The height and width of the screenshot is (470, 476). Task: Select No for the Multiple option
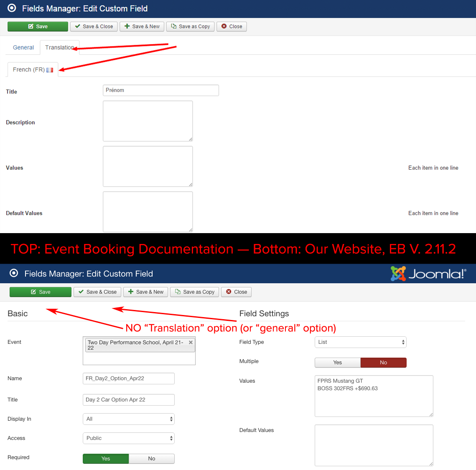coord(383,363)
